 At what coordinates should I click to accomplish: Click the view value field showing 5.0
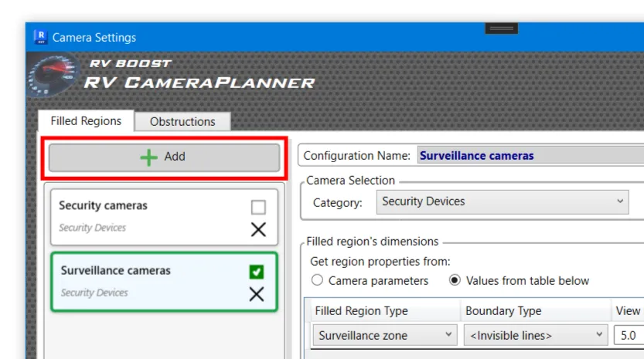click(x=628, y=335)
